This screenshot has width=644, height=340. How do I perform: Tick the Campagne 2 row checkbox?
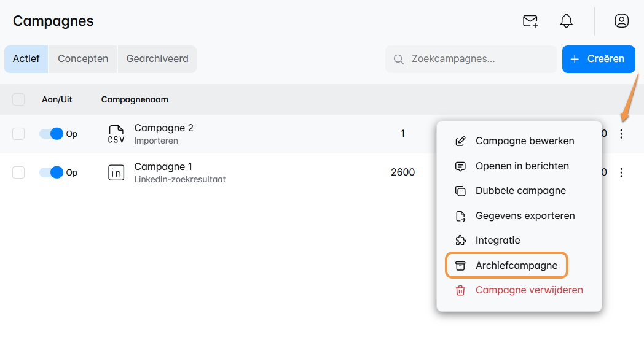[18, 134]
